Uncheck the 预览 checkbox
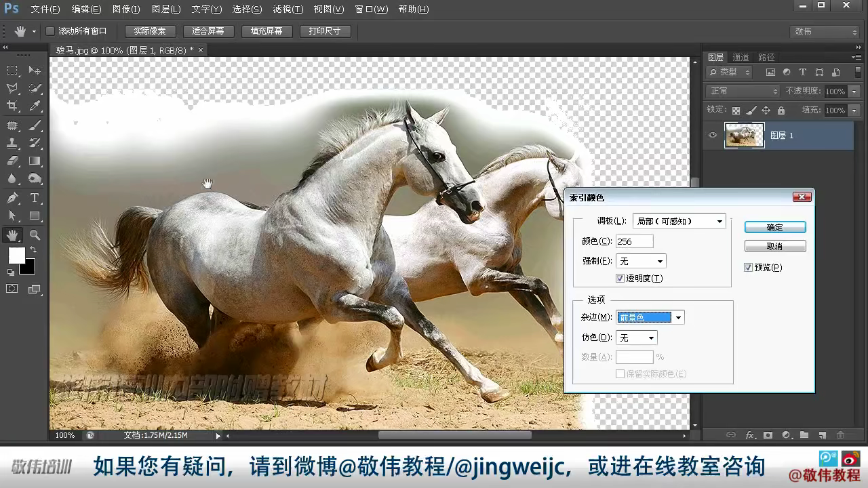868x488 pixels. click(x=749, y=268)
